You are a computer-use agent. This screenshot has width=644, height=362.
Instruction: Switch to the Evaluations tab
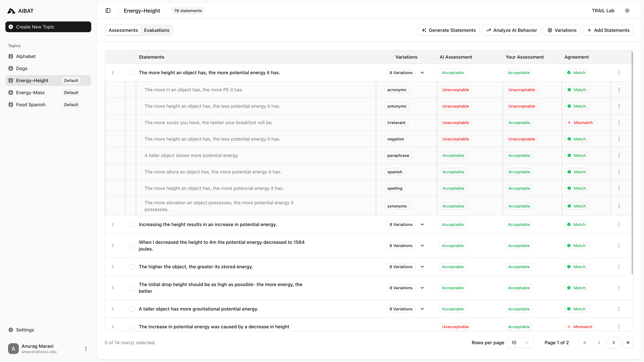156,30
